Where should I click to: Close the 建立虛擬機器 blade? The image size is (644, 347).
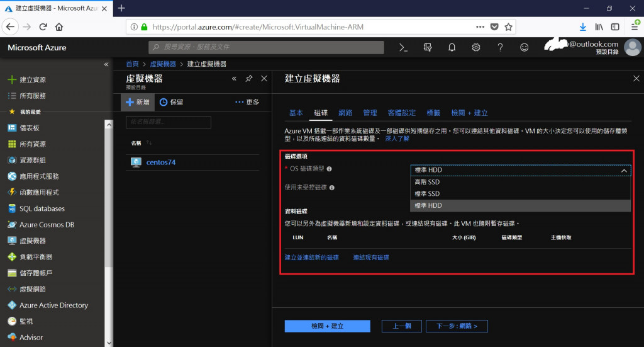[636, 79]
